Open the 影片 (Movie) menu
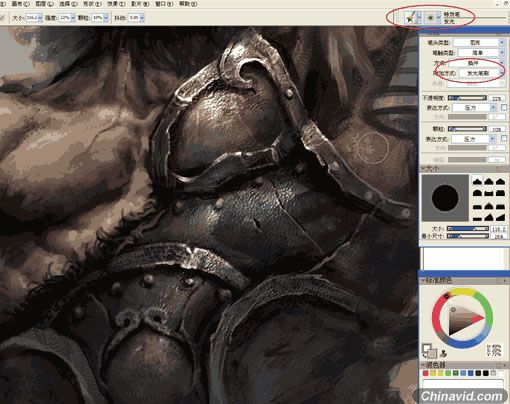This screenshot has height=404, width=510. [x=140, y=4]
